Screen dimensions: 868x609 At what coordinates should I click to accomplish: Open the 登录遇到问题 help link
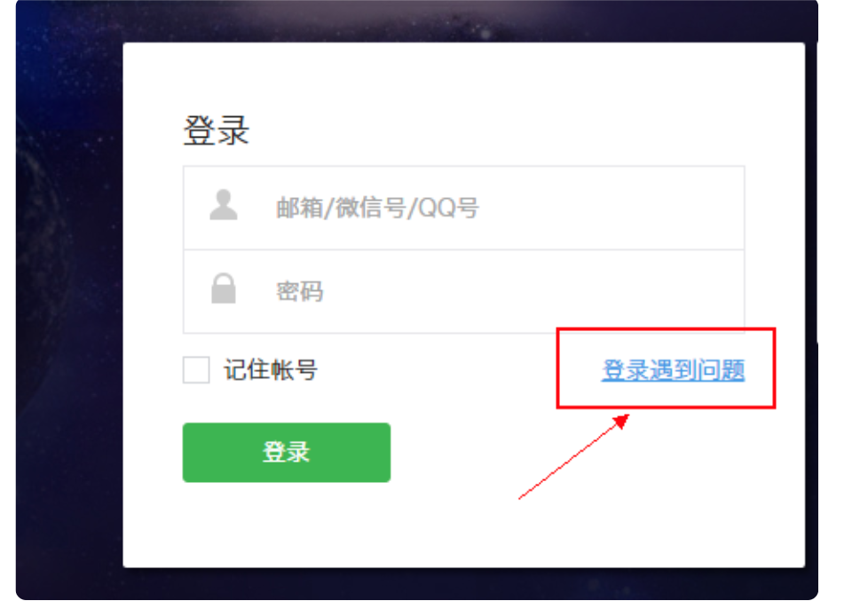[673, 370]
